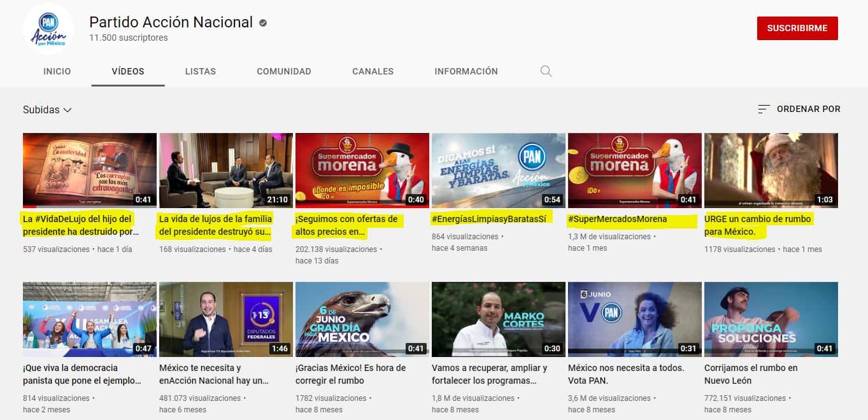Click the 1,3 M de visualizaciones text
This screenshot has width=868, height=420.
click(x=609, y=237)
